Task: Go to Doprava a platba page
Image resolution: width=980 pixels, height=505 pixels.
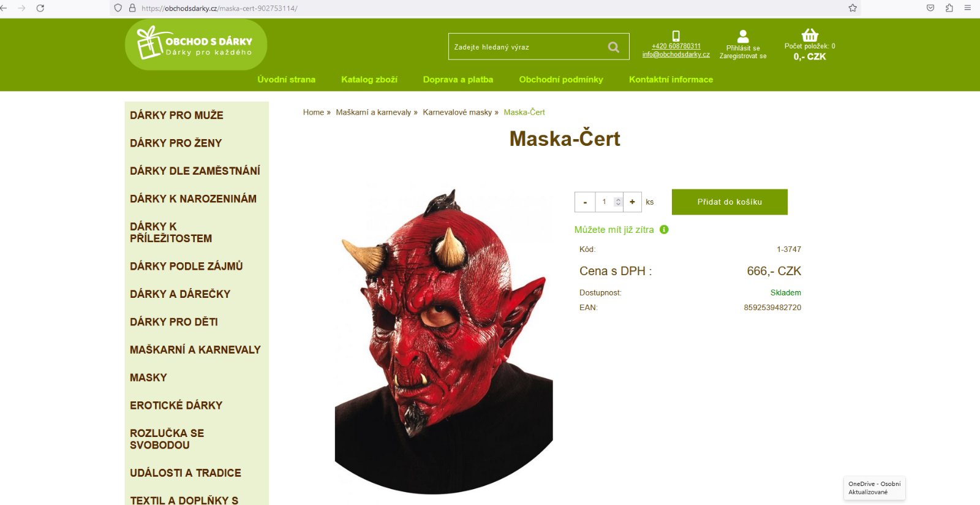Action: pyautogui.click(x=458, y=80)
